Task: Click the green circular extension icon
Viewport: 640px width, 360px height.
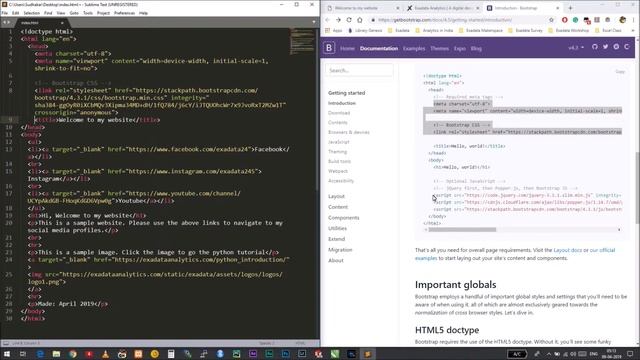Action: pyautogui.click(x=575, y=20)
